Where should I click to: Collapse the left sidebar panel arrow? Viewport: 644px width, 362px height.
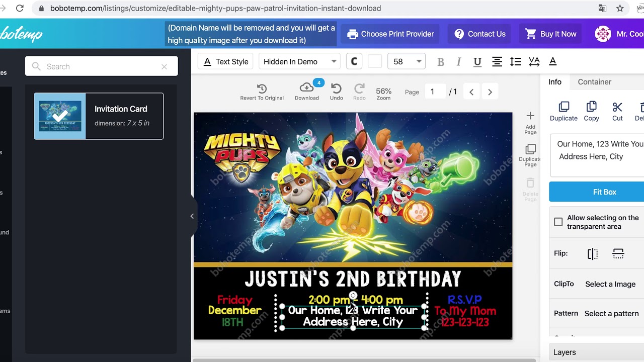pyautogui.click(x=192, y=216)
